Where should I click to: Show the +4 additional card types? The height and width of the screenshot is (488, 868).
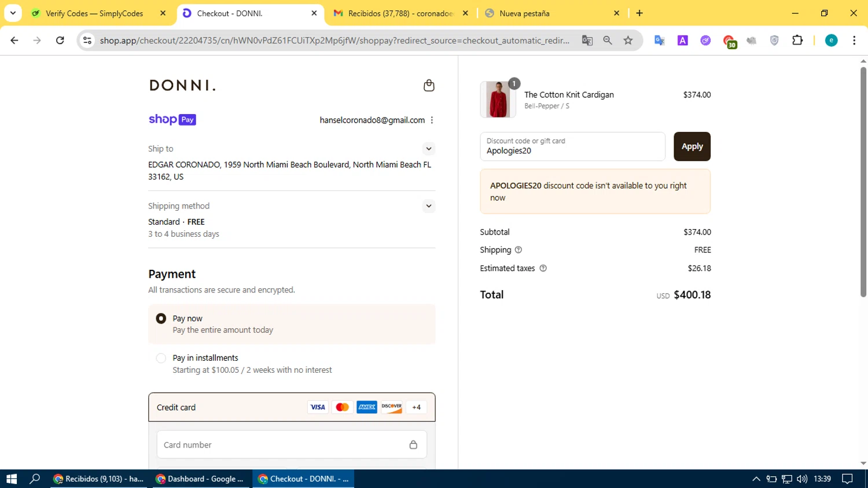coord(417,408)
